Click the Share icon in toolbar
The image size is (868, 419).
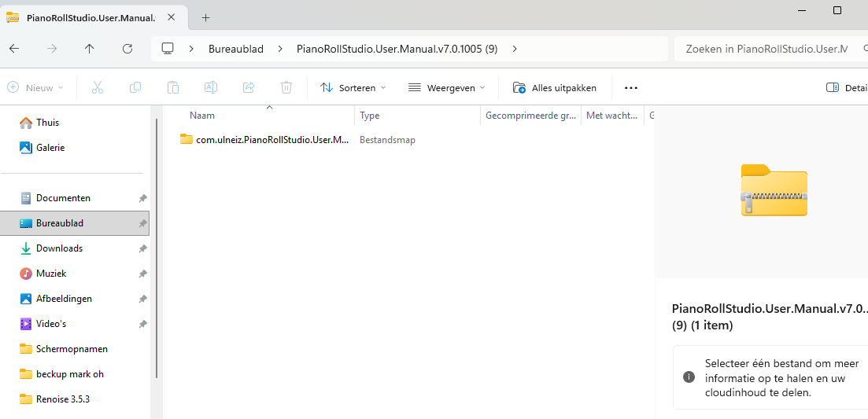point(249,87)
